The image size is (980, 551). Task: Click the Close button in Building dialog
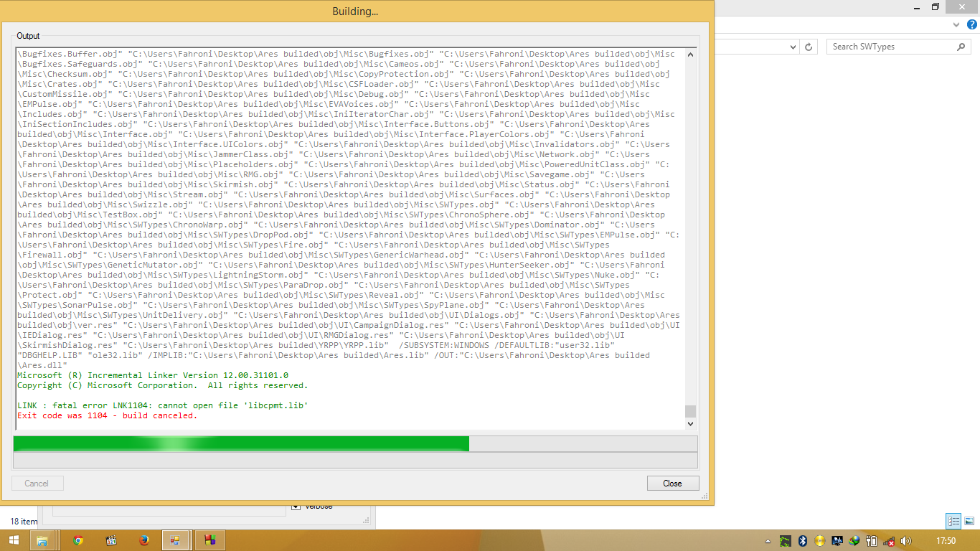tap(672, 483)
